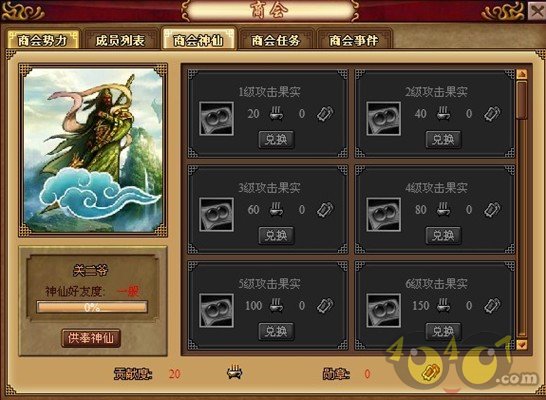Open the 商会任务 tab
The image size is (546, 400).
276,40
